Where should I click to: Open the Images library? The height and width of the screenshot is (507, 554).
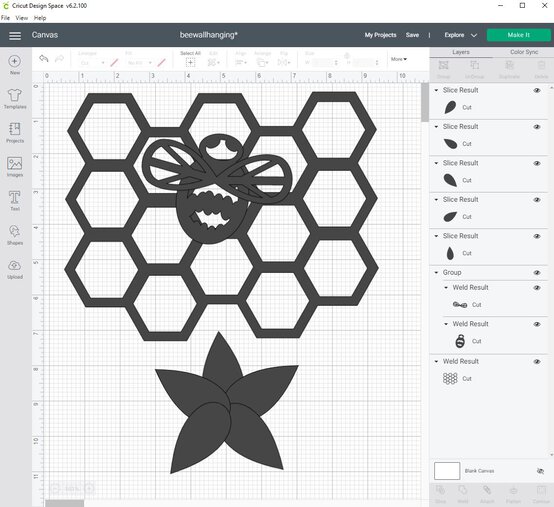(x=15, y=167)
